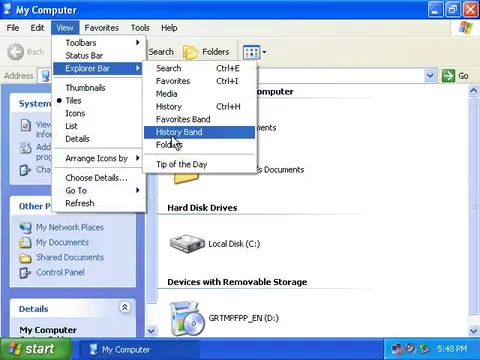Image resolution: width=480 pixels, height=360 pixels.
Task: Open the My Network Places link
Action: pos(70,228)
